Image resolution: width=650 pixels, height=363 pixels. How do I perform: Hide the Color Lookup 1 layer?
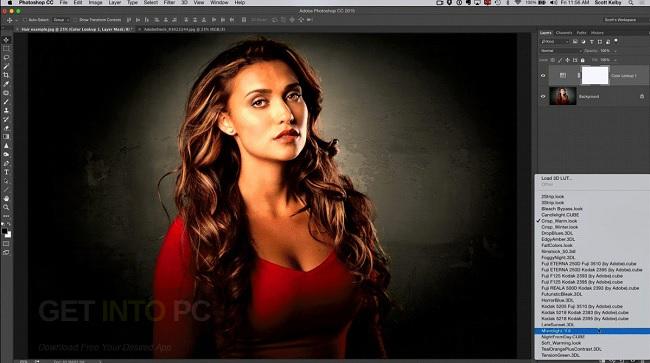(543, 75)
